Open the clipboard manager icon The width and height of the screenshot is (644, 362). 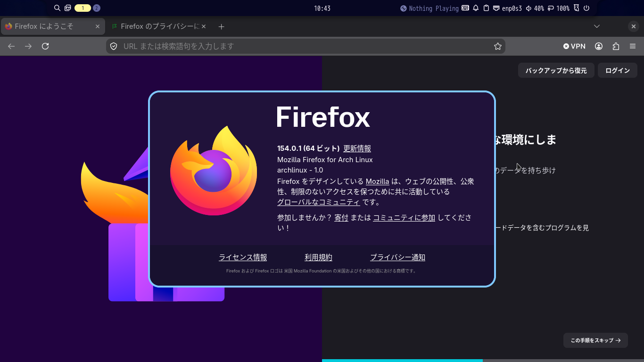click(x=486, y=8)
